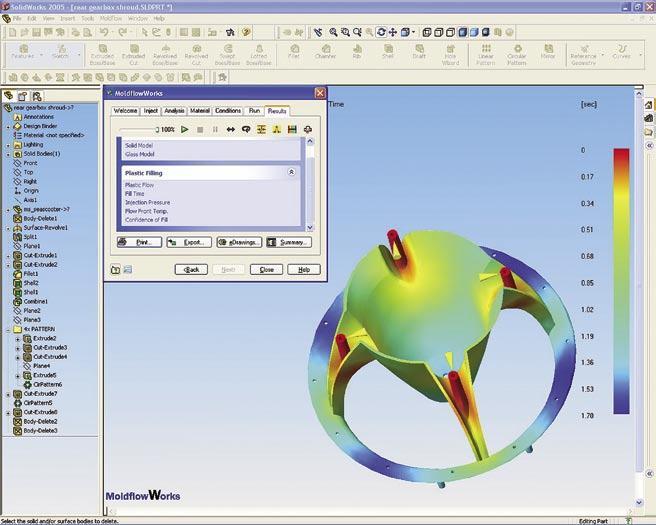The width and height of the screenshot is (656, 525).
Task: Click the dialog Help button
Action: 304,269
